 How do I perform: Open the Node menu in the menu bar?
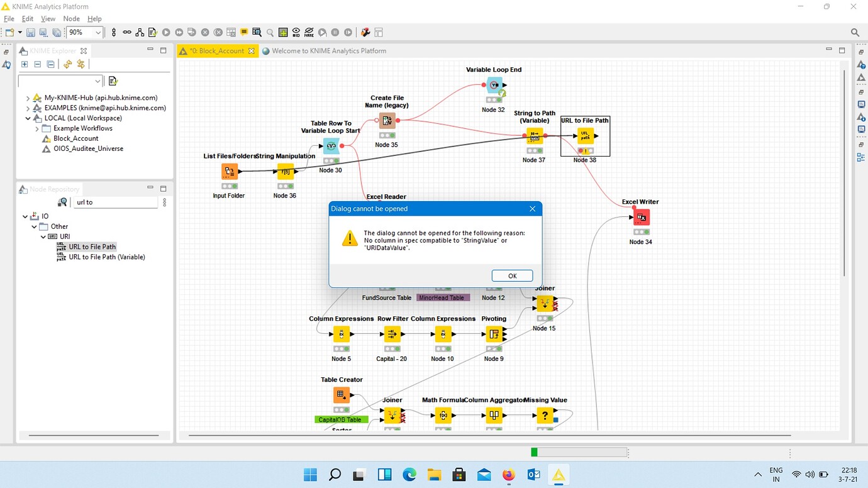(71, 18)
